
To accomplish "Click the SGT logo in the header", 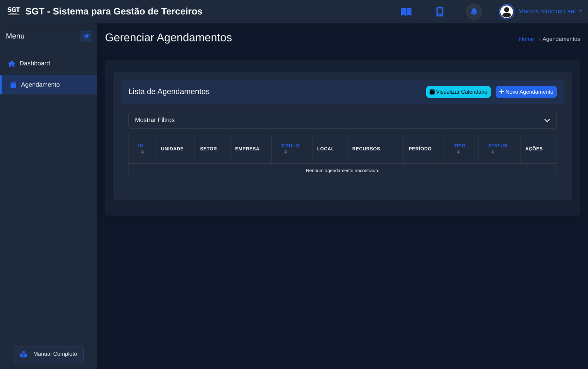I will click(x=14, y=11).
